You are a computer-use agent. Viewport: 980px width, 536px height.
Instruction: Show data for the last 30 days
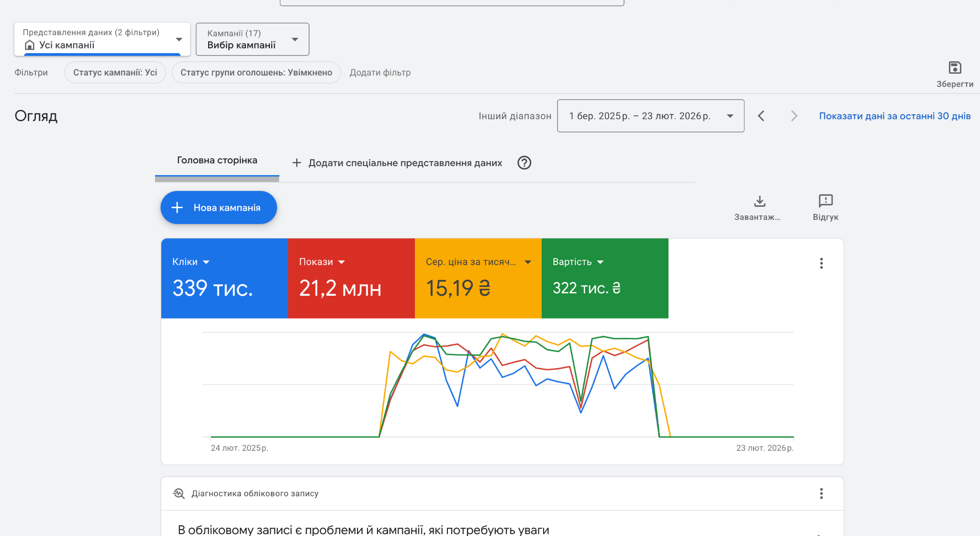894,116
